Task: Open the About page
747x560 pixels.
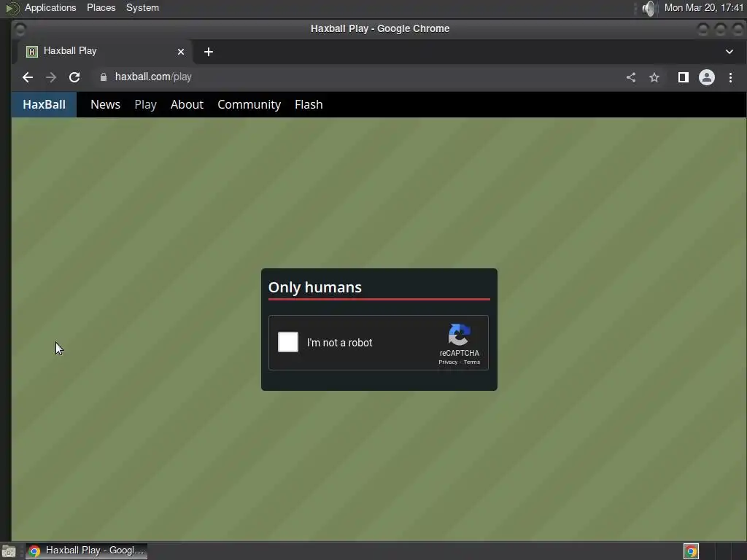Action: [x=187, y=104]
